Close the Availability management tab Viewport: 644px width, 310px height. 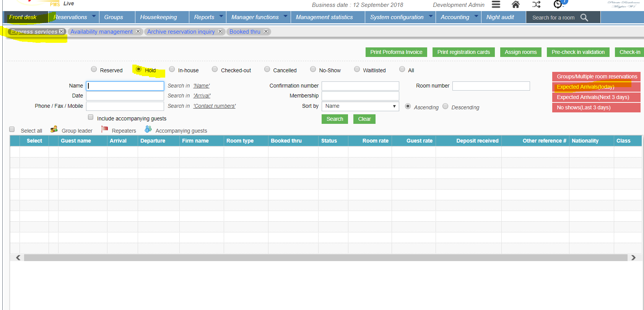click(x=138, y=31)
